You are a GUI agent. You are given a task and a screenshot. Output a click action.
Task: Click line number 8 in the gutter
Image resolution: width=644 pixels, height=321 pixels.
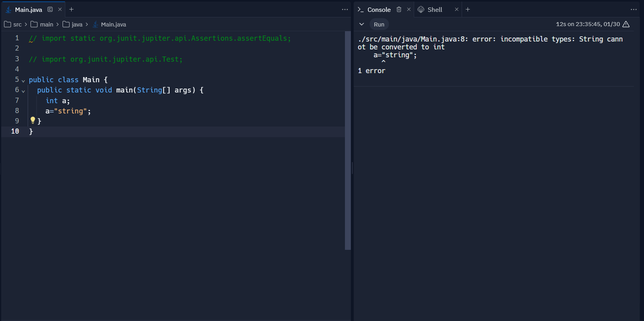(x=17, y=111)
